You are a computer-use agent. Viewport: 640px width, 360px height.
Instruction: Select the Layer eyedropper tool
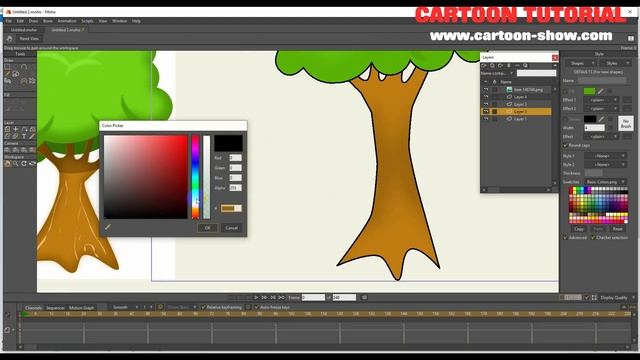coord(32,136)
